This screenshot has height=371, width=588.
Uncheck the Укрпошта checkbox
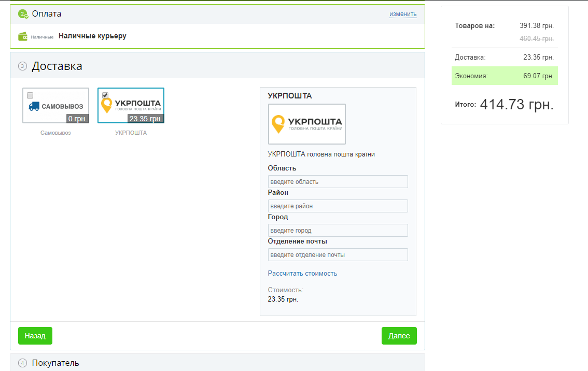click(105, 95)
